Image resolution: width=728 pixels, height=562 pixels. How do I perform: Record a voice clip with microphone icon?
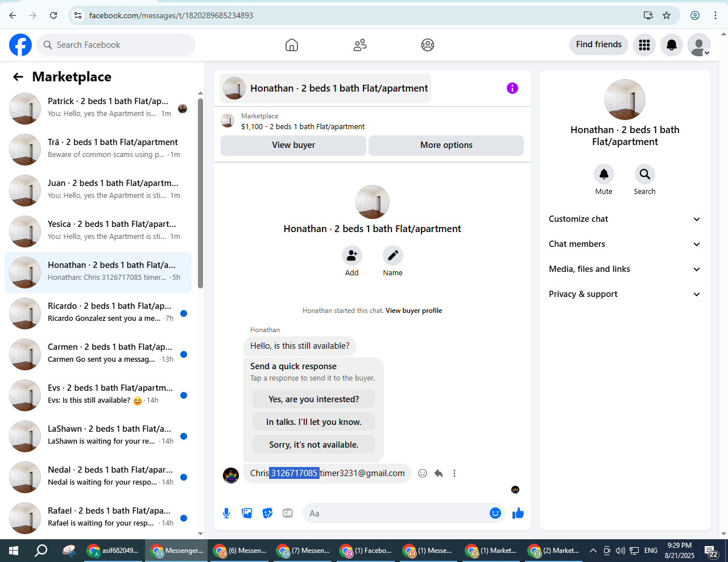pos(226,513)
